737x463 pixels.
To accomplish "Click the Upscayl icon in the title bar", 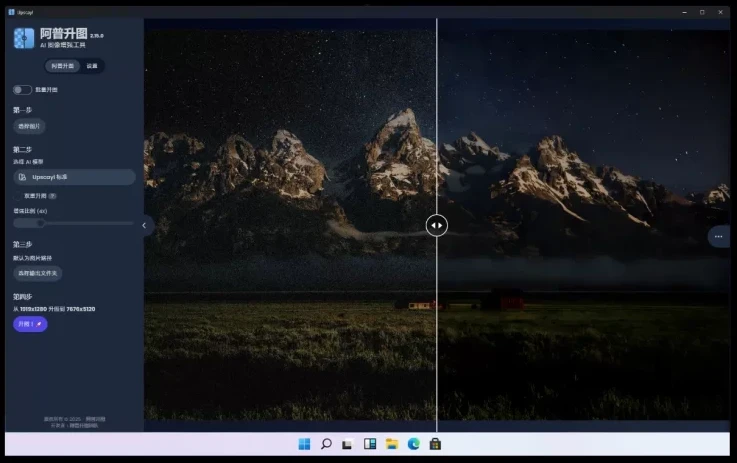I will click(12, 12).
